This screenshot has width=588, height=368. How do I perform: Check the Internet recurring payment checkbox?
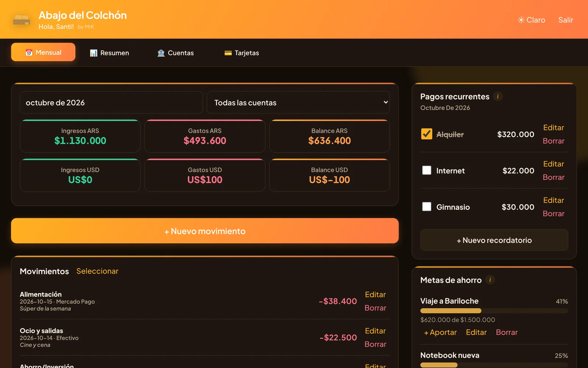427,170
